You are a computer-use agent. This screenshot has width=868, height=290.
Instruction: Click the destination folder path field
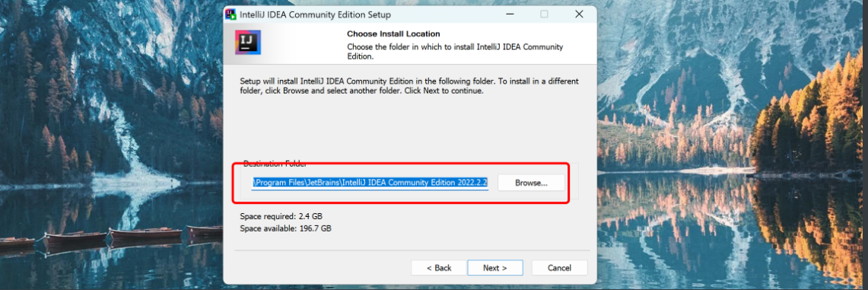click(370, 183)
